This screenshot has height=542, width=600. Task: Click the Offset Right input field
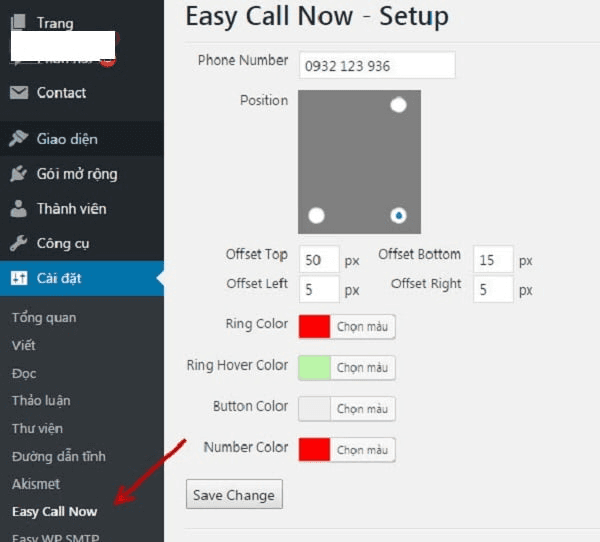(493, 289)
